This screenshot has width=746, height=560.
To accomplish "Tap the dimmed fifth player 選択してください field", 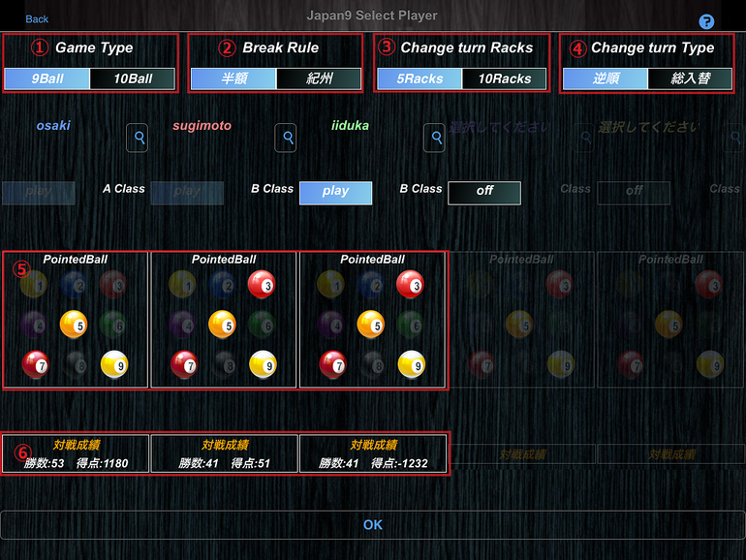I will [x=648, y=127].
